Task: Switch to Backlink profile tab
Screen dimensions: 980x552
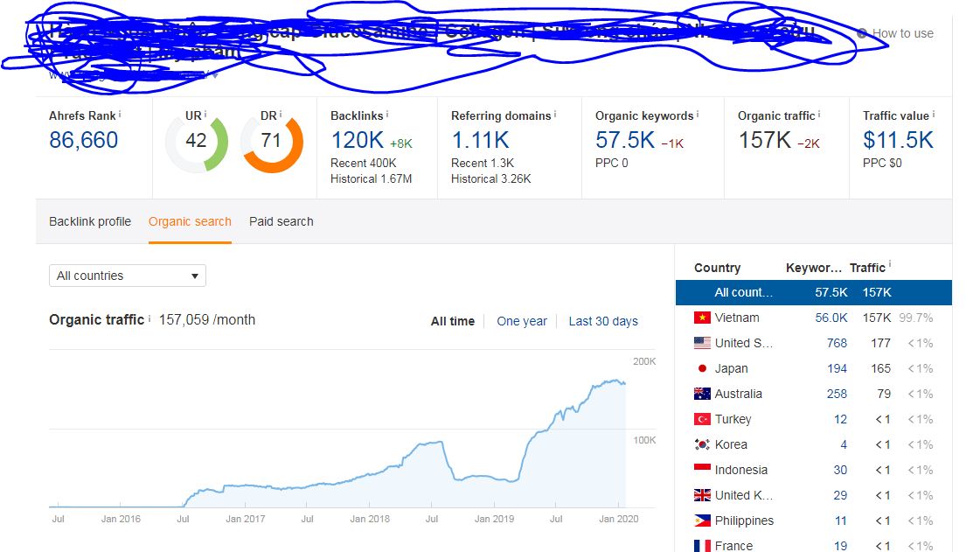Action: tap(90, 221)
